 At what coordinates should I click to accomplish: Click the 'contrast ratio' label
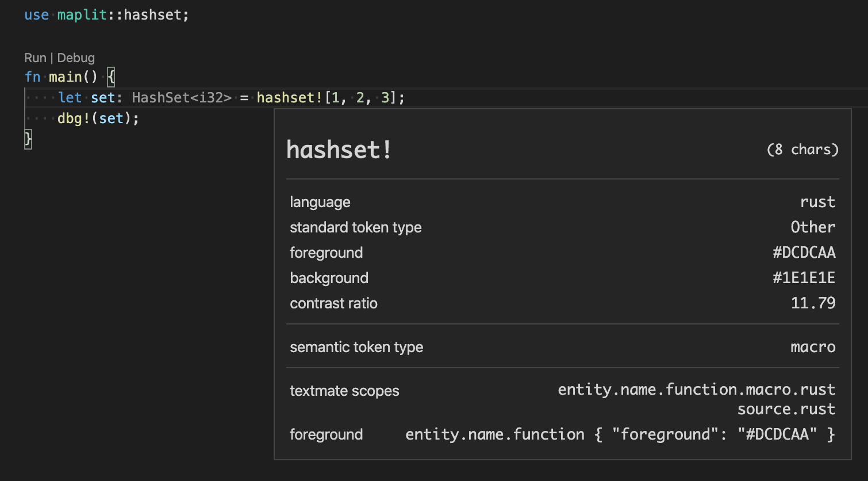pyautogui.click(x=333, y=303)
